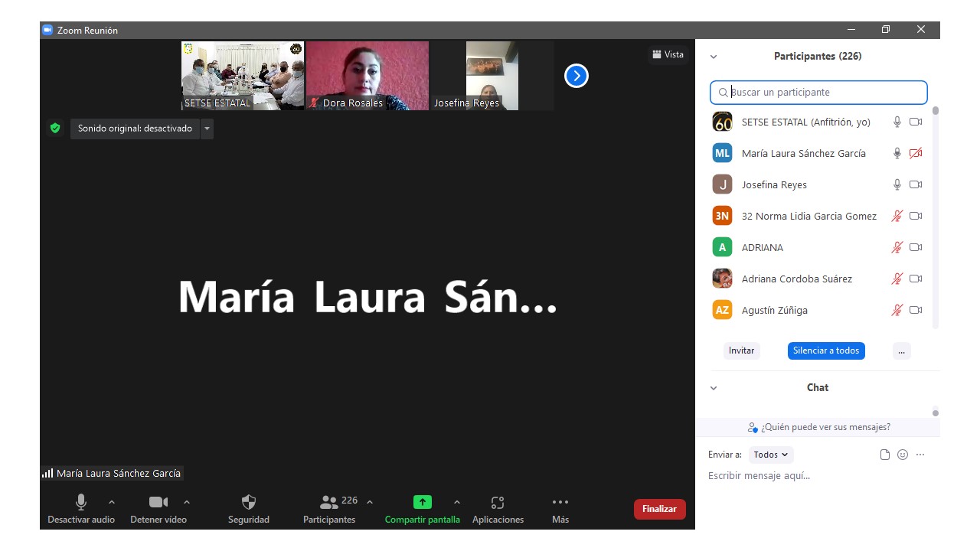980x551 pixels.
Task: Unmute Adriana Cordoba Suárez
Action: pyautogui.click(x=897, y=279)
